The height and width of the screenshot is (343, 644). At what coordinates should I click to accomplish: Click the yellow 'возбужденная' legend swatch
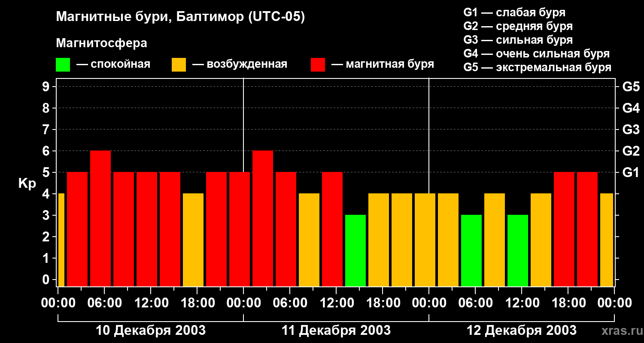(x=179, y=65)
